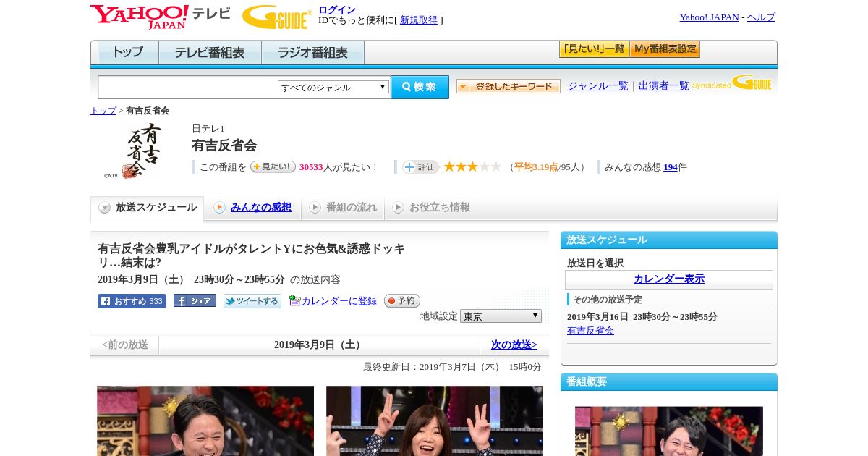Click the 予約 record button
This screenshot has width=868, height=456.
(x=401, y=300)
